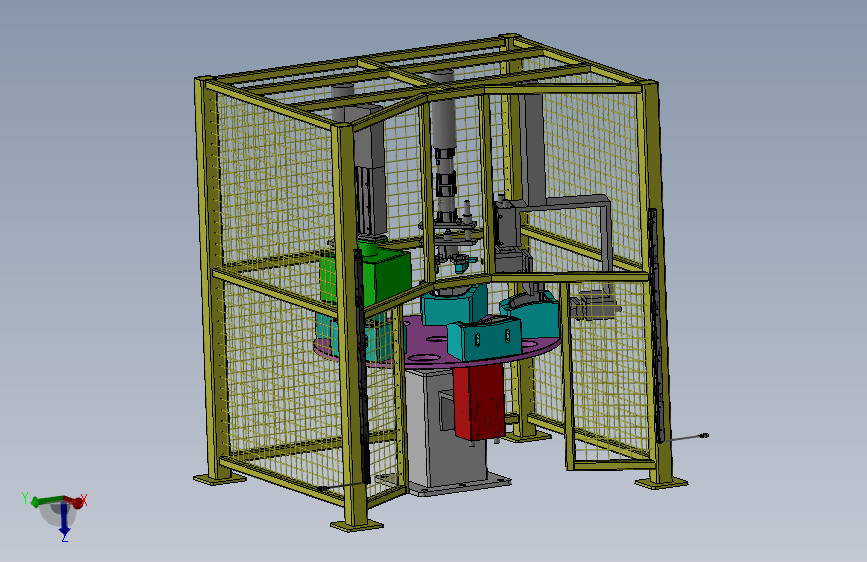
Task: Select the red motor housing under the table
Action: 479,401
